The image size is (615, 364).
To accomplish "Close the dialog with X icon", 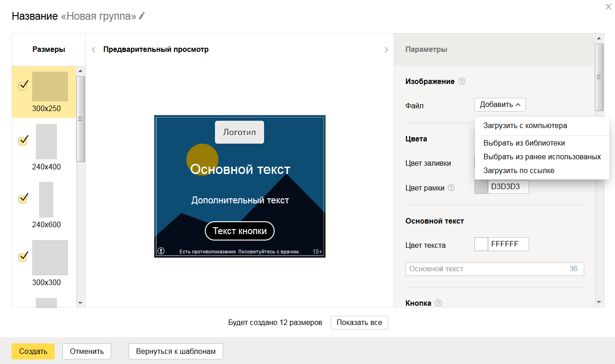I will coord(609,6).
